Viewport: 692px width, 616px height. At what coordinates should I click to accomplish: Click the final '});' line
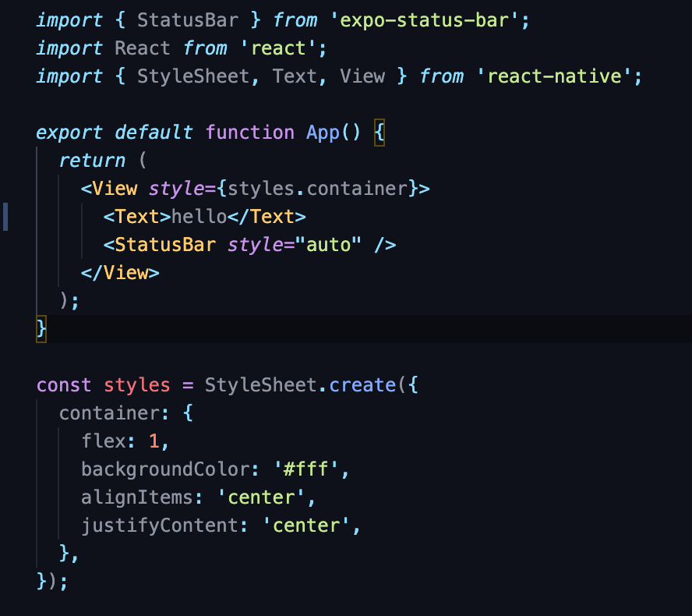52,582
